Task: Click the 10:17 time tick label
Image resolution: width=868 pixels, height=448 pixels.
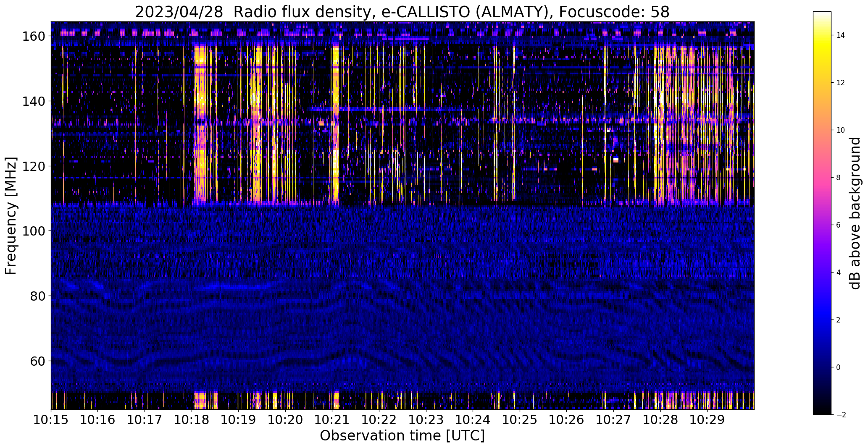Action: (145, 419)
